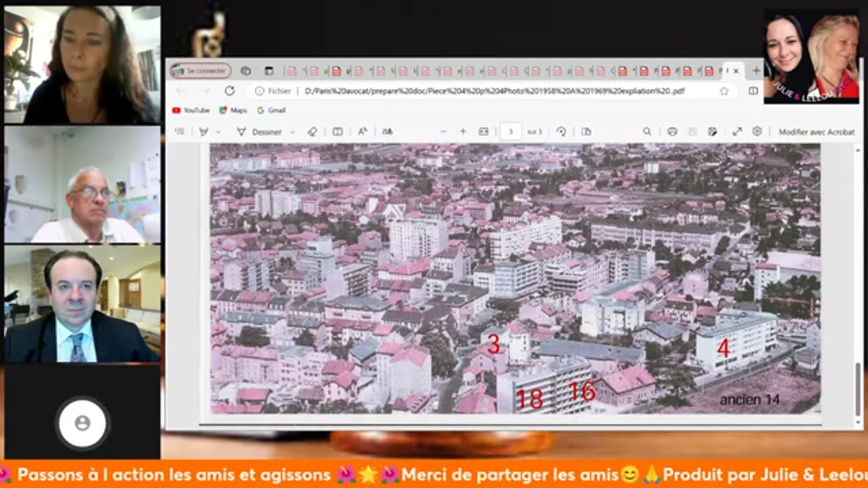Click the add text box icon

tap(337, 131)
